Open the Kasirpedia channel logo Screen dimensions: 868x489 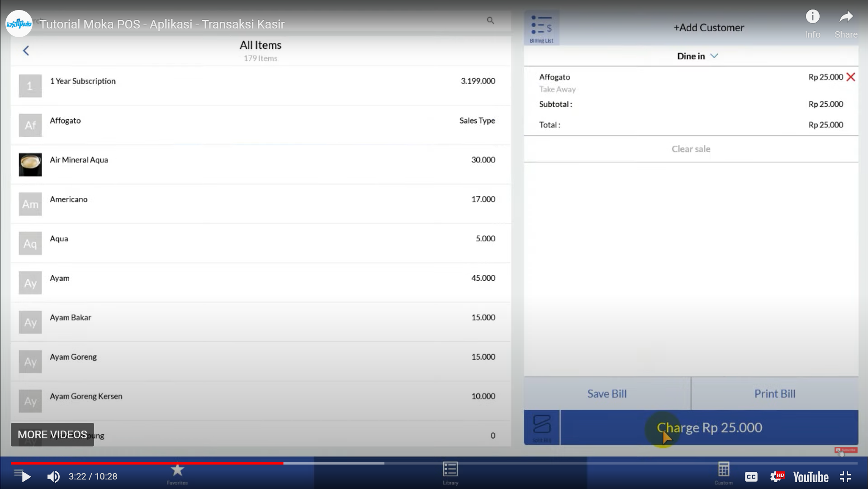[19, 24]
